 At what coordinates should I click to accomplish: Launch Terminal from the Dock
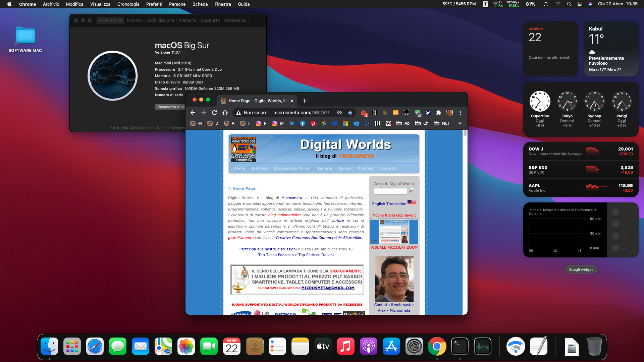[460, 346]
